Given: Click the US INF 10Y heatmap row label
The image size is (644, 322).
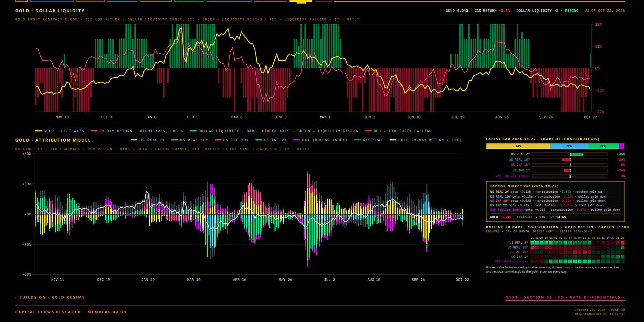Looking at the screenshot, I should pos(519,252).
